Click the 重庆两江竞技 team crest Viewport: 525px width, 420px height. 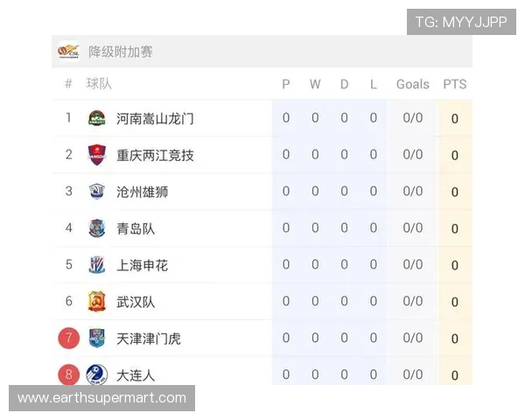click(96, 155)
